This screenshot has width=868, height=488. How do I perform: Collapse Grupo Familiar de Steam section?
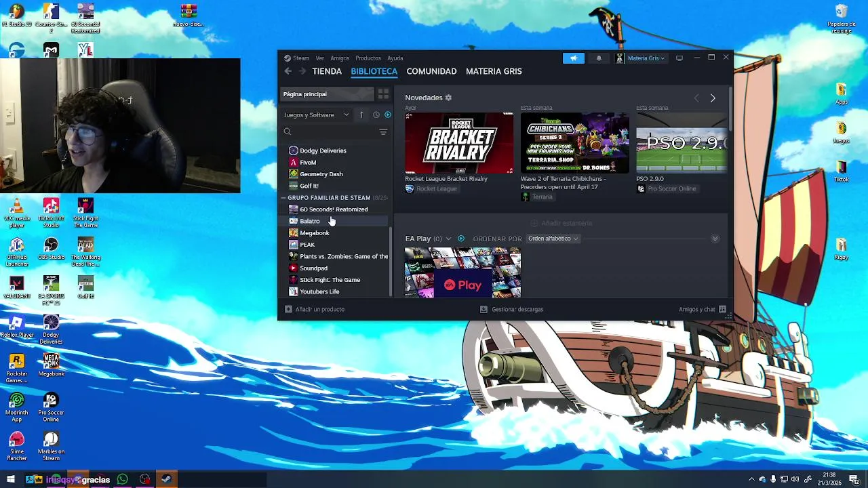[x=284, y=198]
